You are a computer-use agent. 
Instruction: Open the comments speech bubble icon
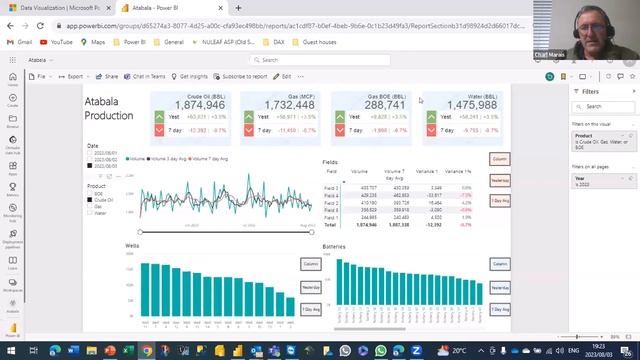[620, 76]
